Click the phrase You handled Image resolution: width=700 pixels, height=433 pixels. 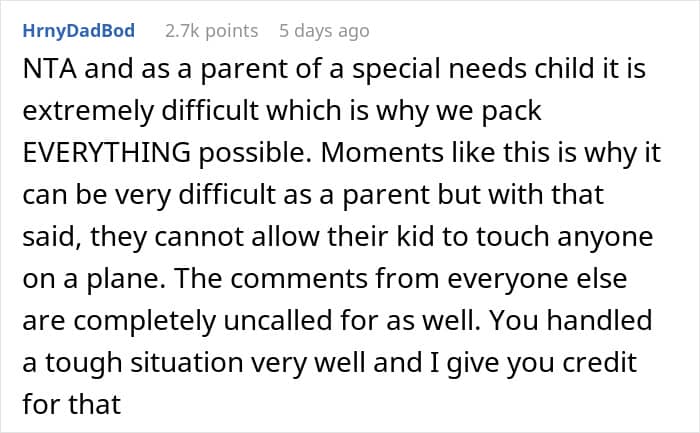pyautogui.click(x=571, y=321)
